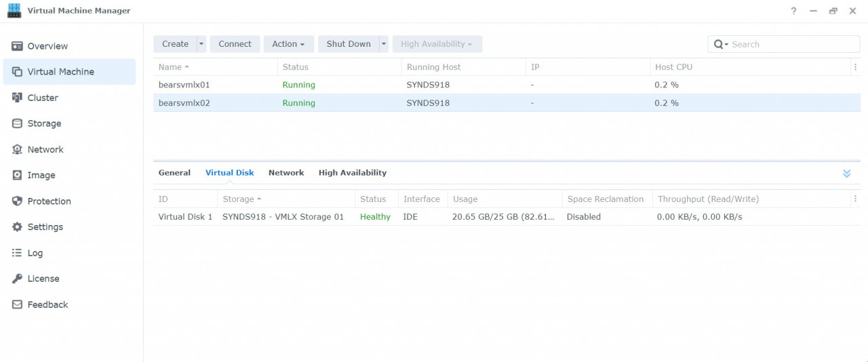This screenshot has height=362, width=868.
Task: Open the License key icon
Action: point(17,279)
